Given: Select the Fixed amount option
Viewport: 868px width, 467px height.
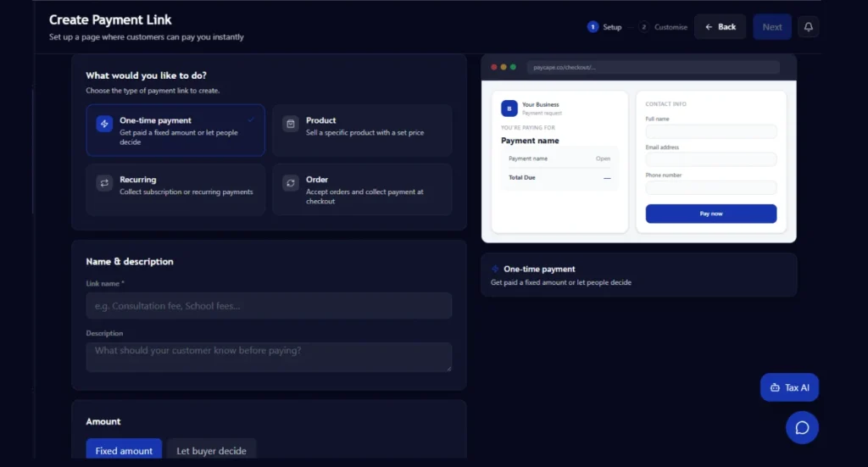Looking at the screenshot, I should tap(124, 450).
